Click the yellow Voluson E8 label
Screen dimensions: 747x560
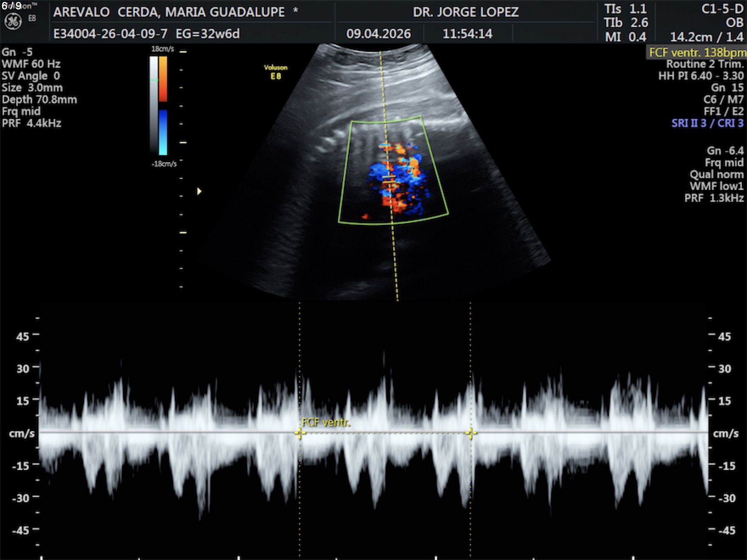[275, 72]
